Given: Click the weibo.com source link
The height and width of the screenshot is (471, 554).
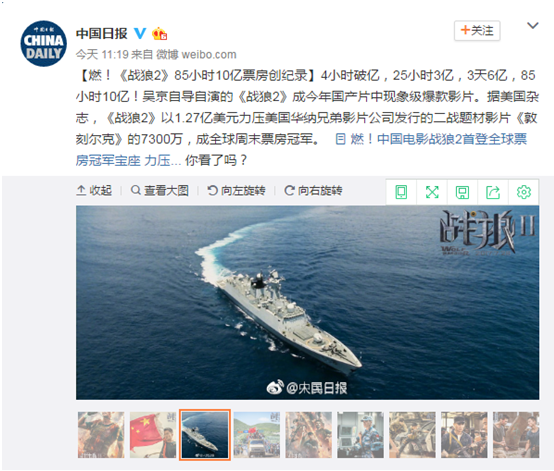Looking at the screenshot, I should point(209,54).
